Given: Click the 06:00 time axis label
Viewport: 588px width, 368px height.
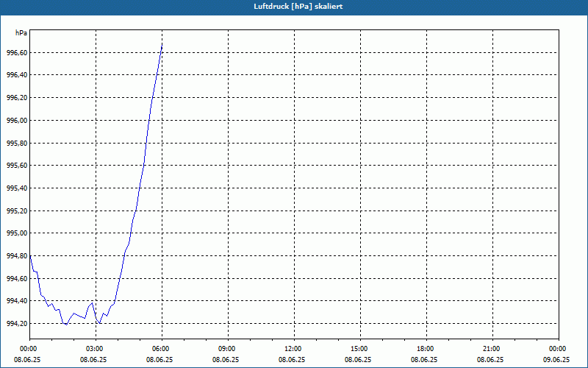Looking at the screenshot, I should click(159, 349).
